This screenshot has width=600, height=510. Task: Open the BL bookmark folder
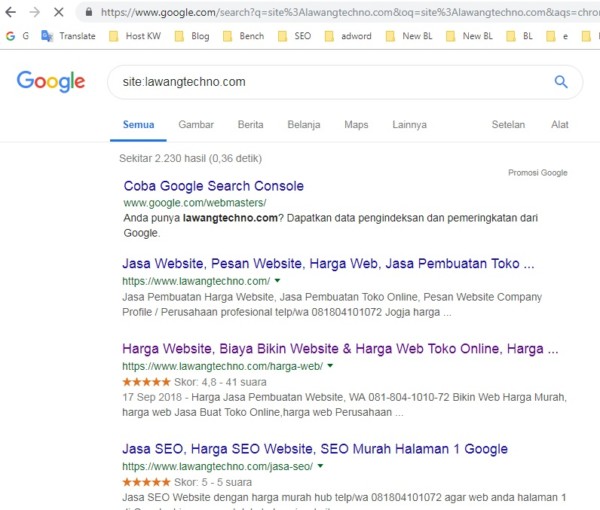coord(520,36)
